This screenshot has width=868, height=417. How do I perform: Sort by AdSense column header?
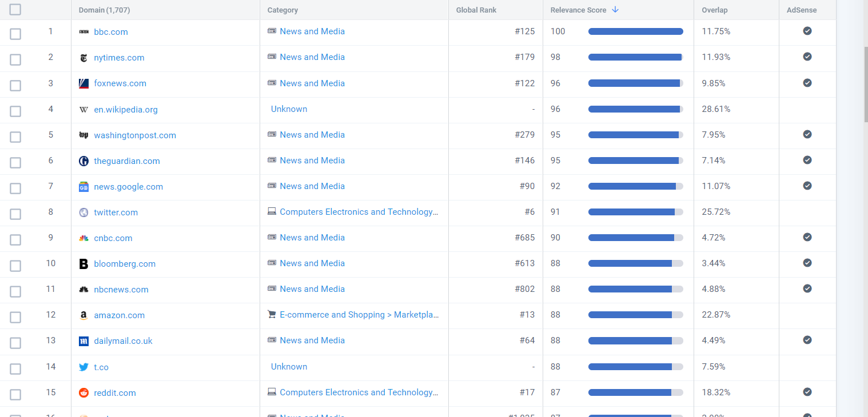pyautogui.click(x=802, y=10)
